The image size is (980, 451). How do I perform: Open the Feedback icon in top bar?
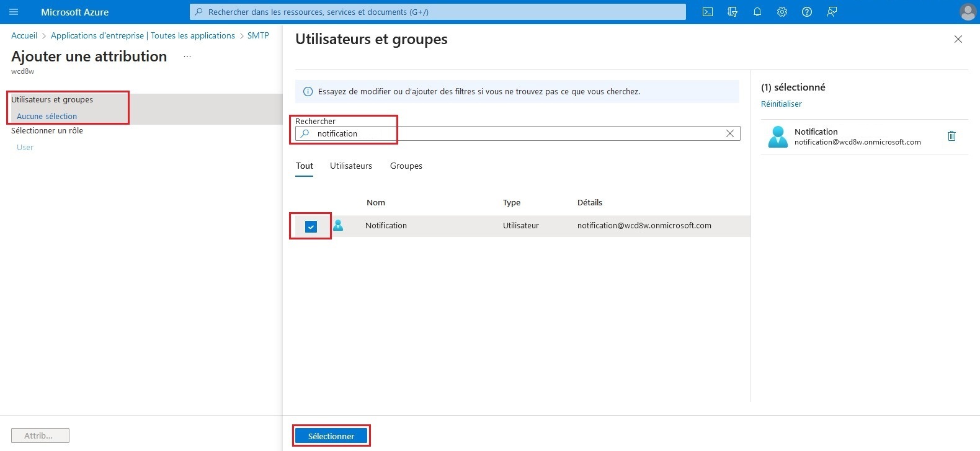832,12
